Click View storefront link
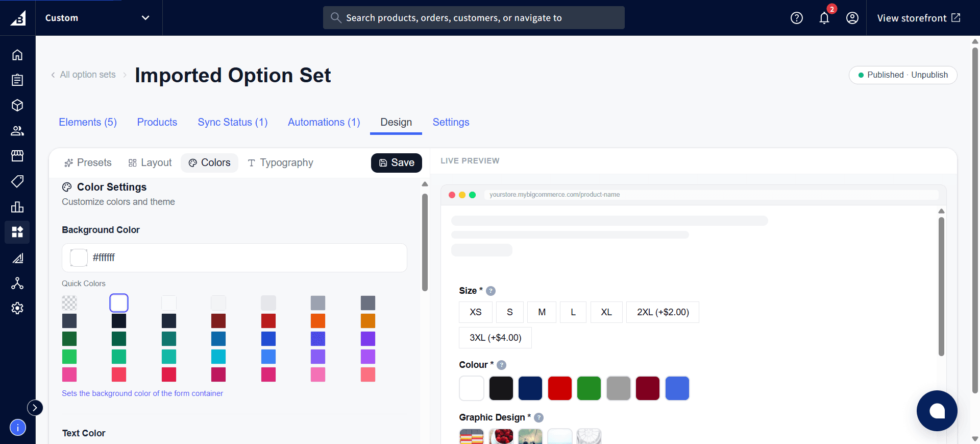 [919, 18]
